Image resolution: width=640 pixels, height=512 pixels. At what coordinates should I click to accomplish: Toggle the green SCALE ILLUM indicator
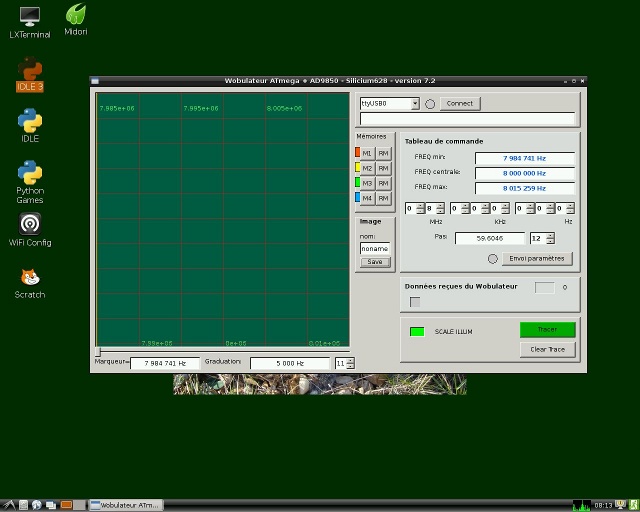coord(417,331)
